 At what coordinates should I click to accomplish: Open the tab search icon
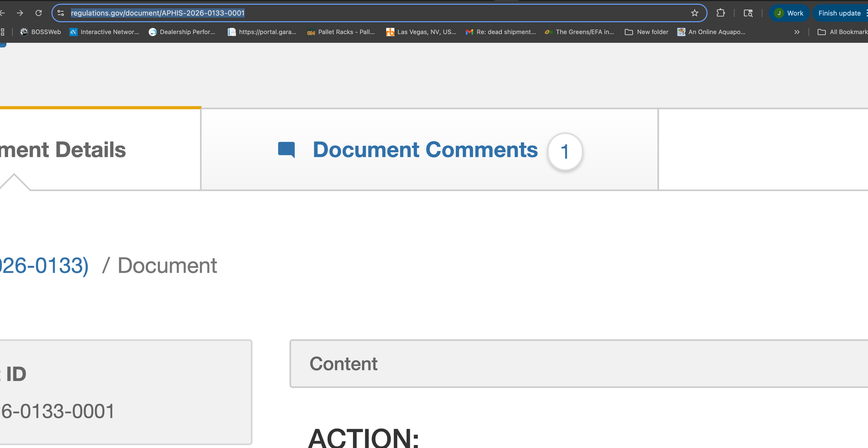[748, 13]
